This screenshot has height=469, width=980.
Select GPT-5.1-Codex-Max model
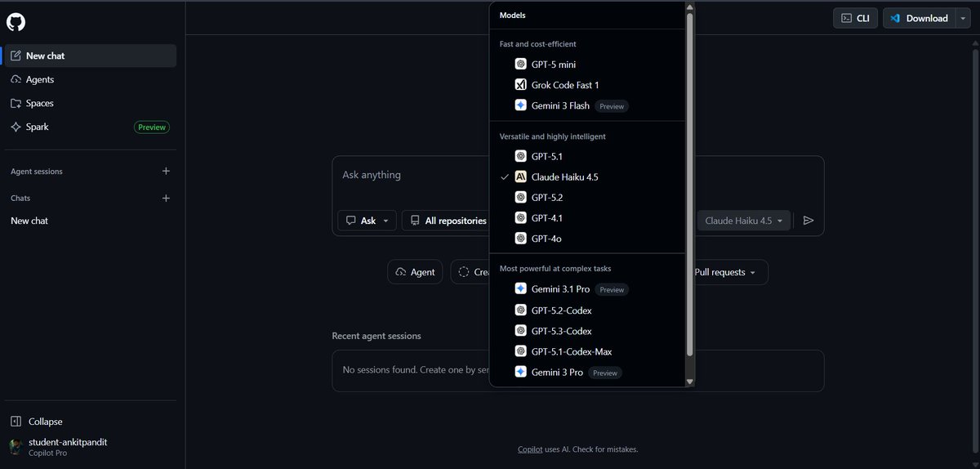(589, 351)
